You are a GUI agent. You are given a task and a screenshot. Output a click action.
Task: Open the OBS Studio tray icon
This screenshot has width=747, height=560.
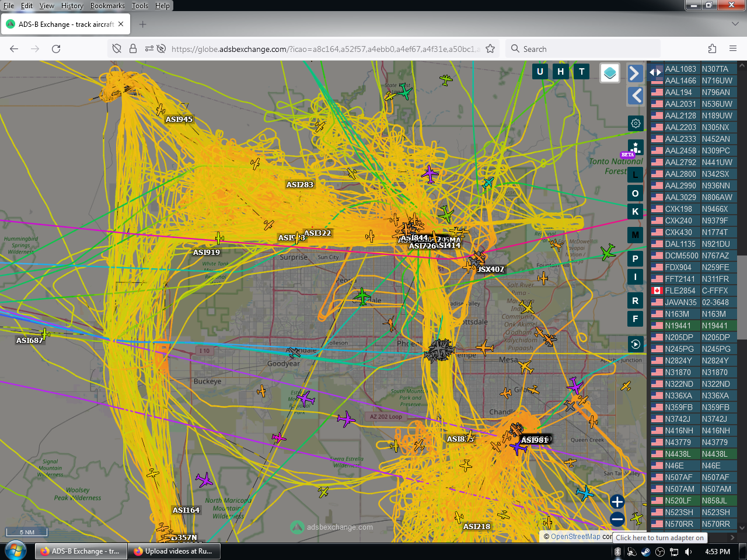click(x=660, y=552)
